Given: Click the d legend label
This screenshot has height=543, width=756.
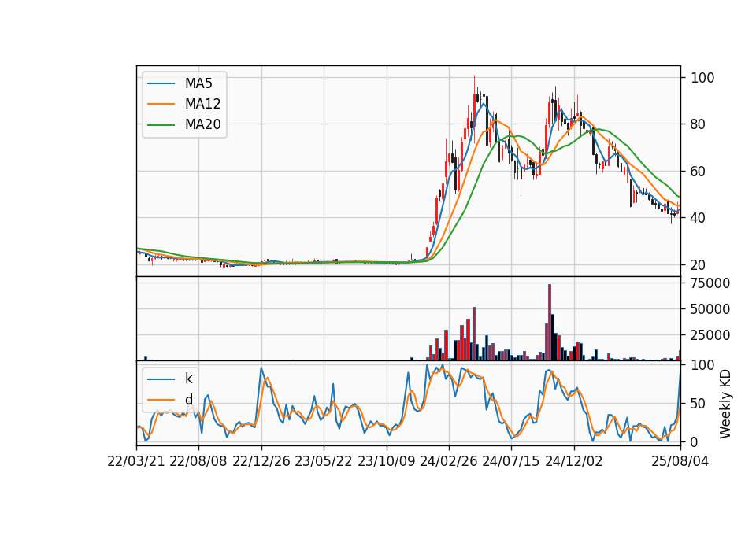Looking at the screenshot, I should click(188, 400).
